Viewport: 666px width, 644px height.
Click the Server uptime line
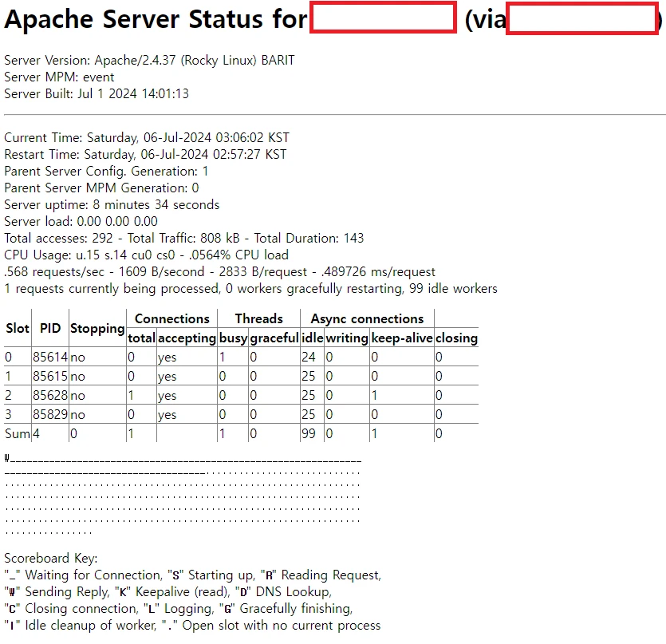point(112,204)
